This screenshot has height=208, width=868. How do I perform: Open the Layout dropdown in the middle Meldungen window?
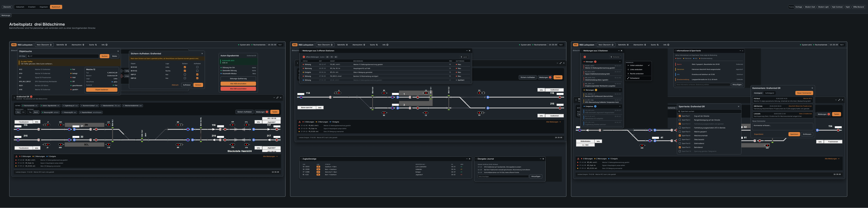[464, 57]
